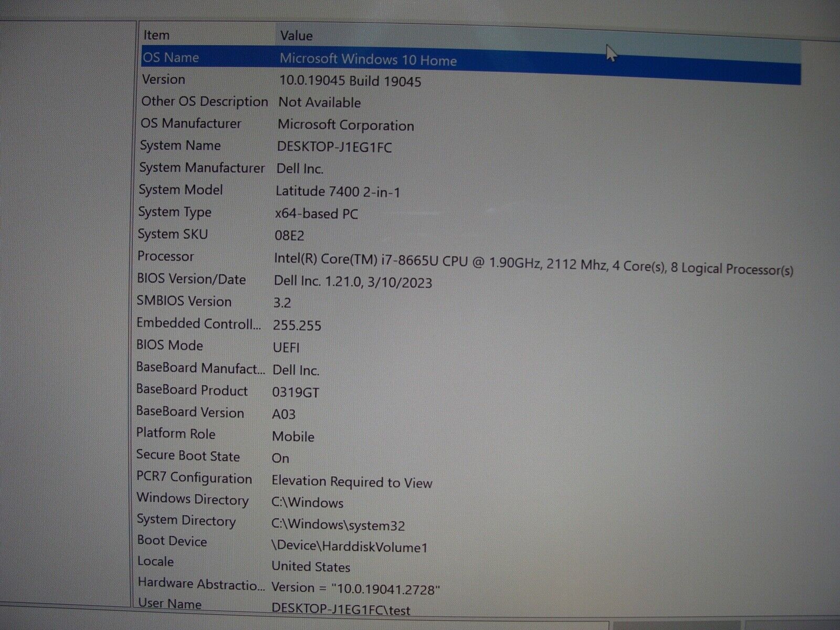
Task: Select the System Manufacturer row
Action: tap(202, 167)
